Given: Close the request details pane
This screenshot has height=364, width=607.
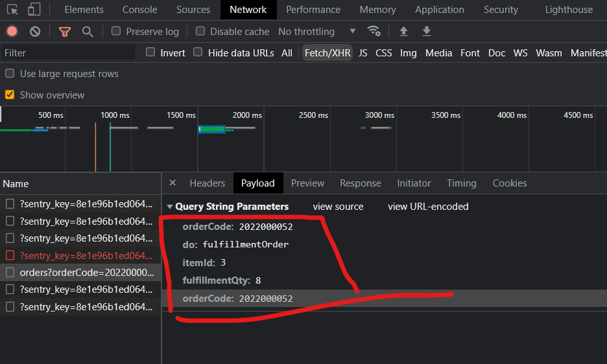Looking at the screenshot, I should (x=173, y=183).
